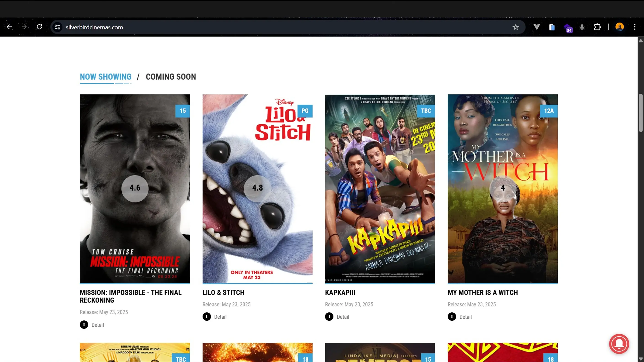The width and height of the screenshot is (644, 362).
Task: Open the Chrome three-dot menu
Action: [634, 27]
